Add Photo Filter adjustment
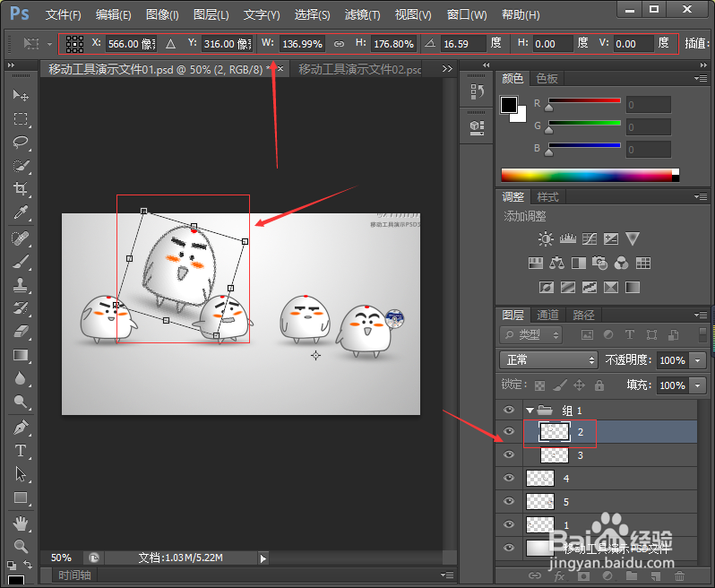This screenshot has width=715, height=588. point(599,263)
